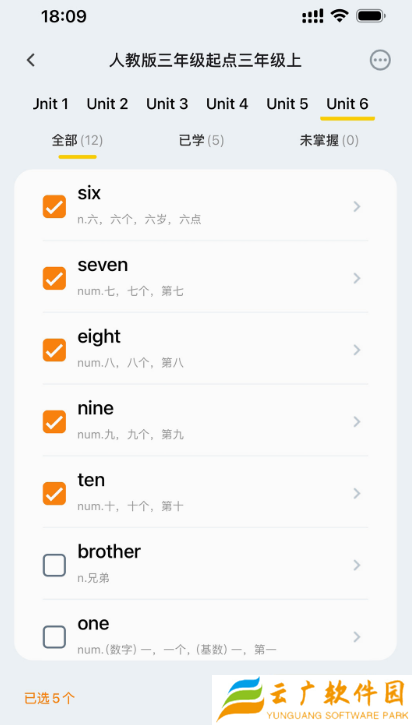This screenshot has width=412, height=725.
Task: Show the 未掌握 (0) word list
Action: pos(329,141)
